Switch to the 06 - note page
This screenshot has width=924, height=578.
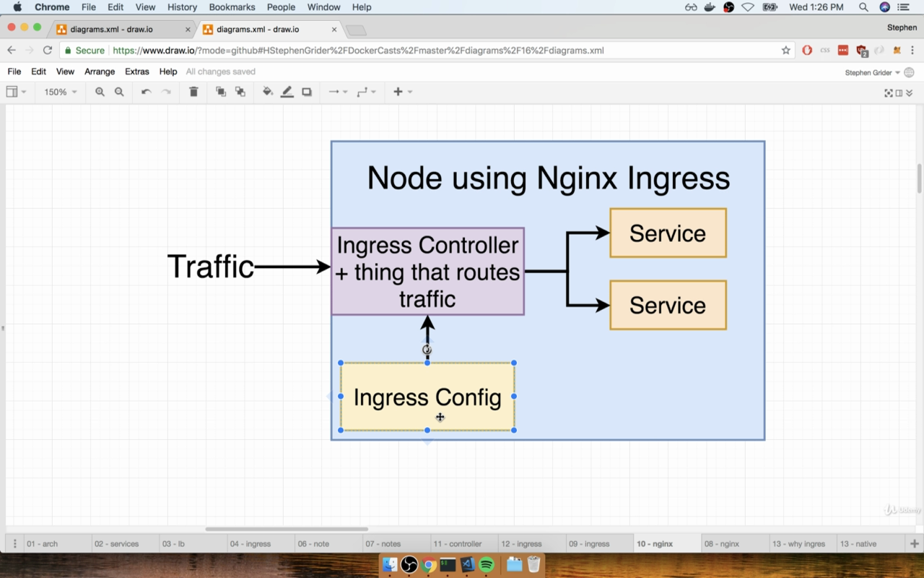(x=330, y=543)
